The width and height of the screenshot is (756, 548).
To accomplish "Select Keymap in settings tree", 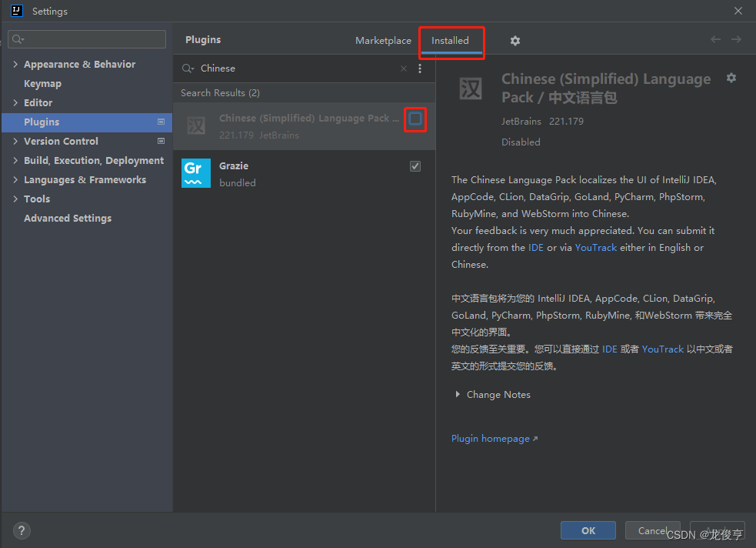I will (42, 83).
